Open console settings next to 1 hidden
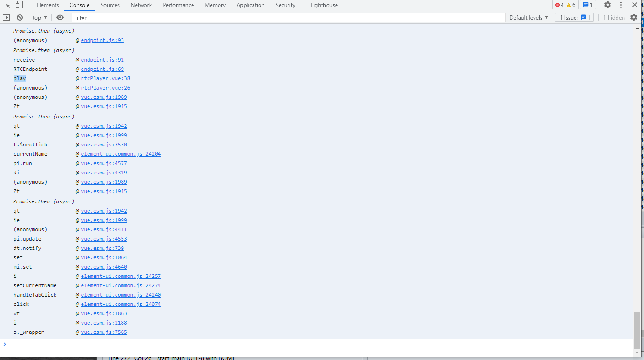The width and height of the screenshot is (644, 360). [634, 17]
